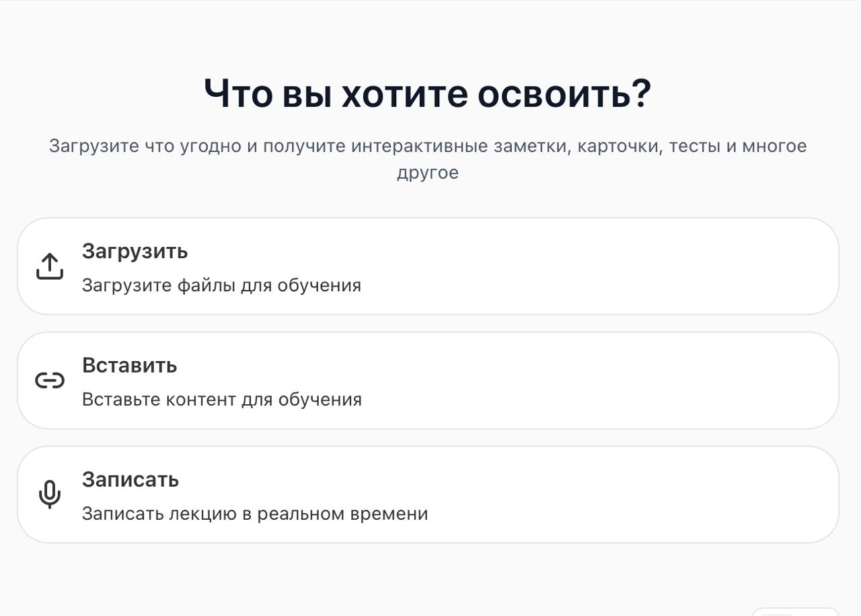Click 'Записать лекцию в реальном времени' description

tap(254, 514)
